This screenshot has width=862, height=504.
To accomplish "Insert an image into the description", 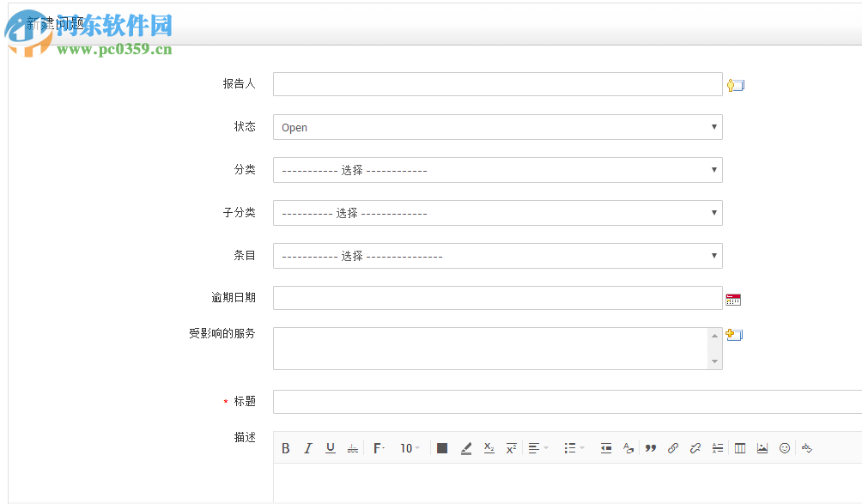I will point(762,447).
